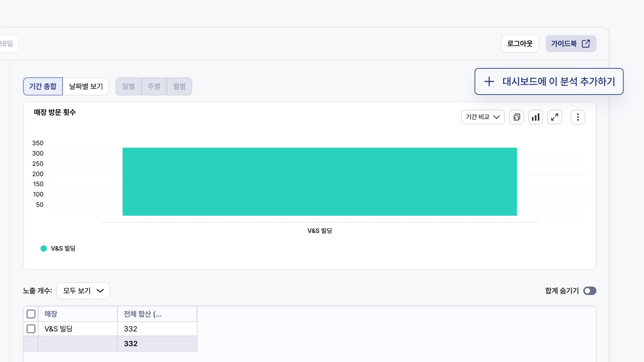Select the 주별 period option
644x362 pixels.
coord(154,86)
